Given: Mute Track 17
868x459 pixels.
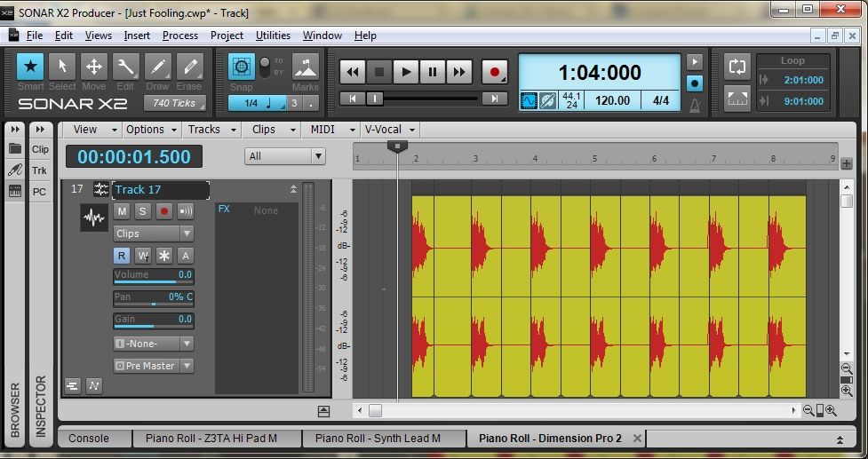Looking at the screenshot, I should pos(122,211).
